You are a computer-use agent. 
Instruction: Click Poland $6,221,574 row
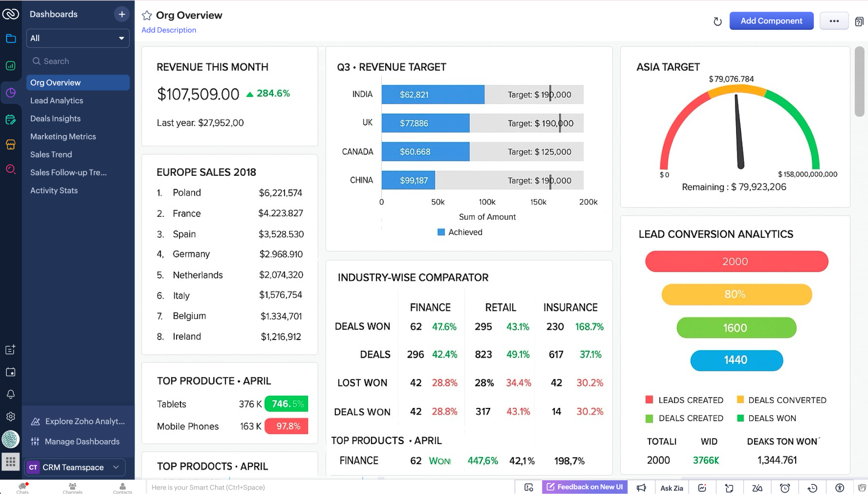click(229, 193)
